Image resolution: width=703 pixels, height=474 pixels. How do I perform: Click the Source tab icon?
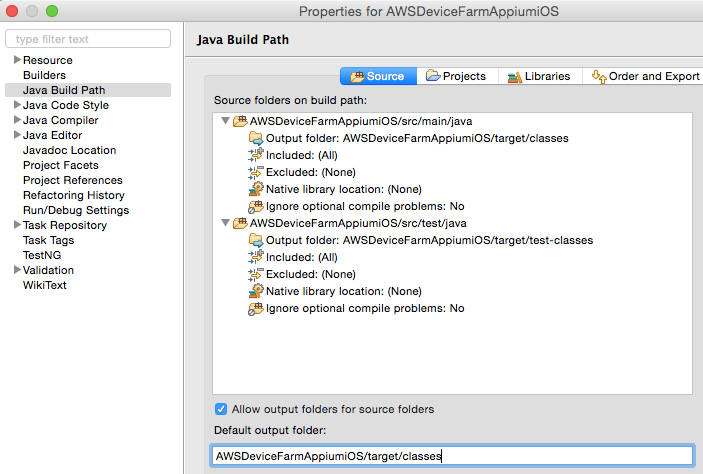click(x=357, y=77)
